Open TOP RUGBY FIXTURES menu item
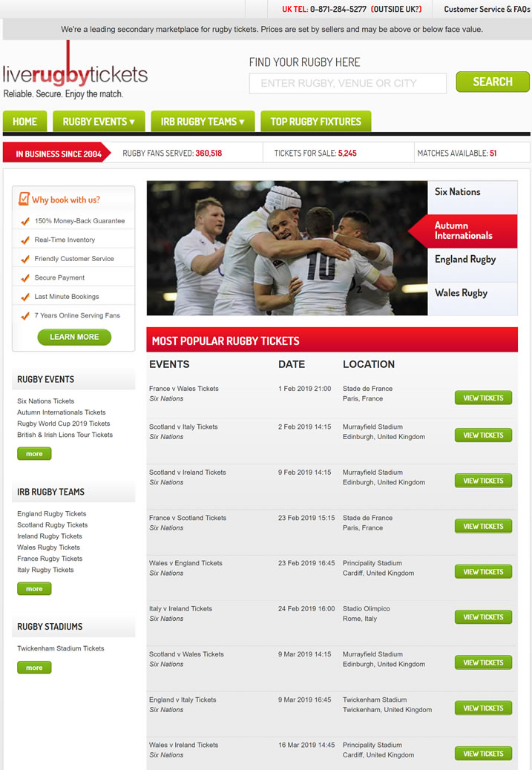The height and width of the screenshot is (770, 532). [x=315, y=122]
